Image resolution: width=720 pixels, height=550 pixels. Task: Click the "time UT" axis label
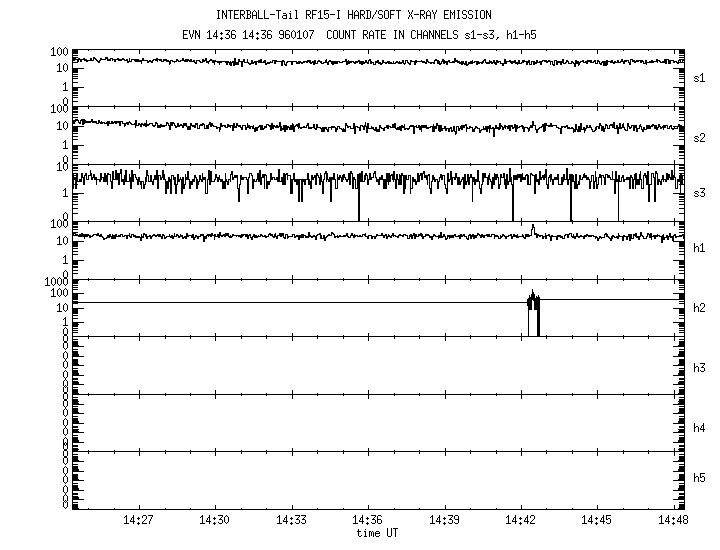tap(379, 534)
